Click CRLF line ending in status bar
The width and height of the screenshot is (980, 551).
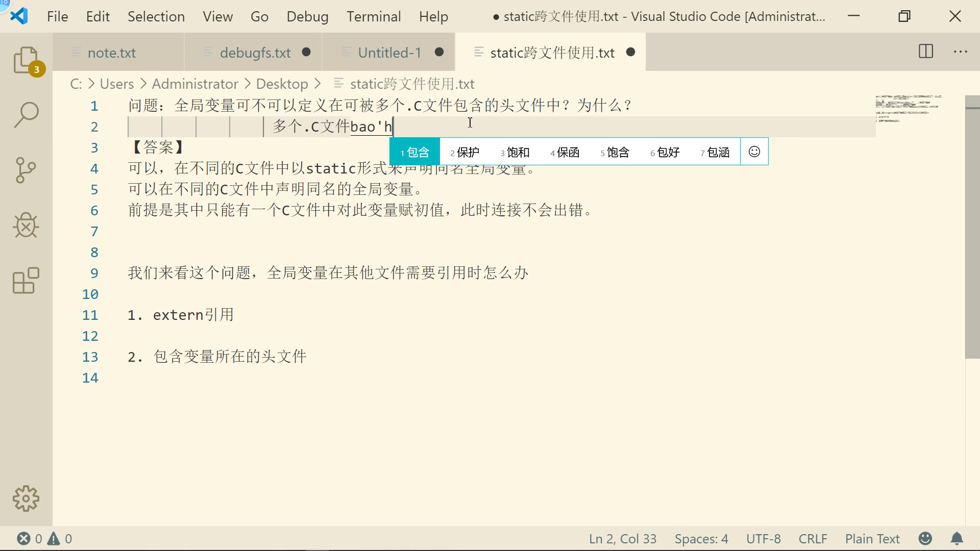pos(813,538)
